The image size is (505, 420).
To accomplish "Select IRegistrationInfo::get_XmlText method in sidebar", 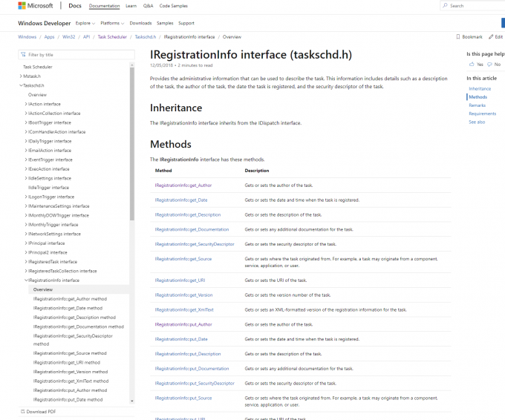I will 71,381.
